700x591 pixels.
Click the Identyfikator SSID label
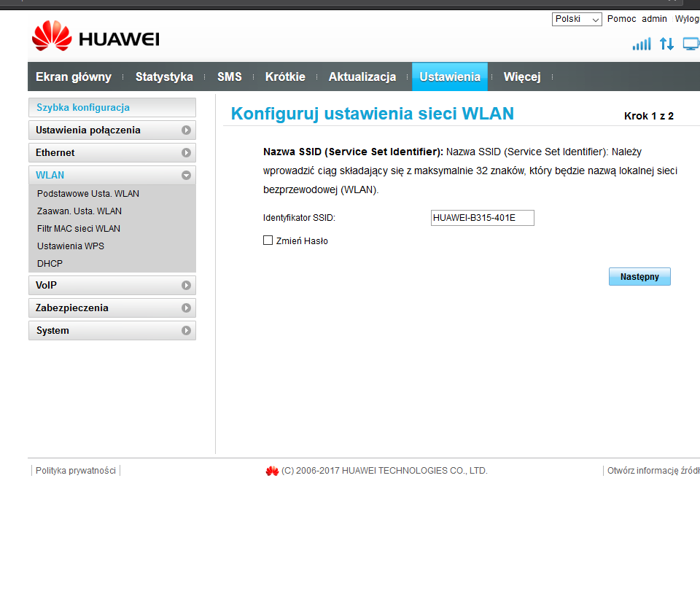(299, 218)
